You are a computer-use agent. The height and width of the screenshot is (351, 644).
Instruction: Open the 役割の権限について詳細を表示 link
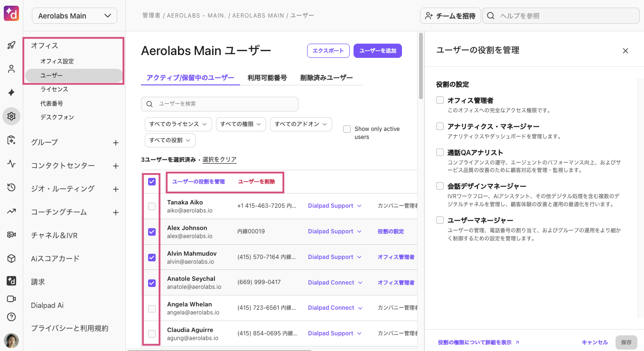[x=478, y=342]
